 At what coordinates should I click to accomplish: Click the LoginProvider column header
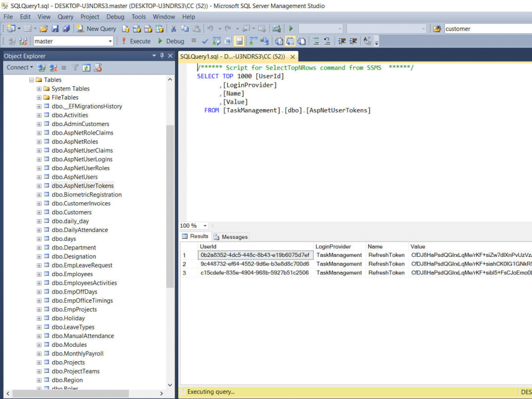pyautogui.click(x=339, y=246)
